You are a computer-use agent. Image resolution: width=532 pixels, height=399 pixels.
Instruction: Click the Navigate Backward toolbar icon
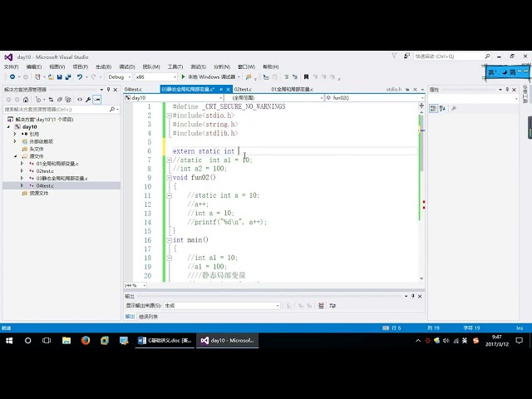[12, 77]
